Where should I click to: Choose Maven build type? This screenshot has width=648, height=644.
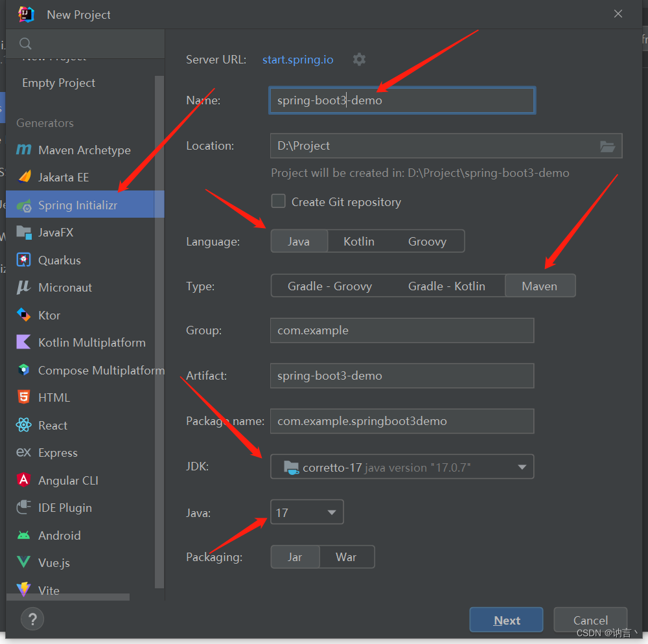(540, 286)
